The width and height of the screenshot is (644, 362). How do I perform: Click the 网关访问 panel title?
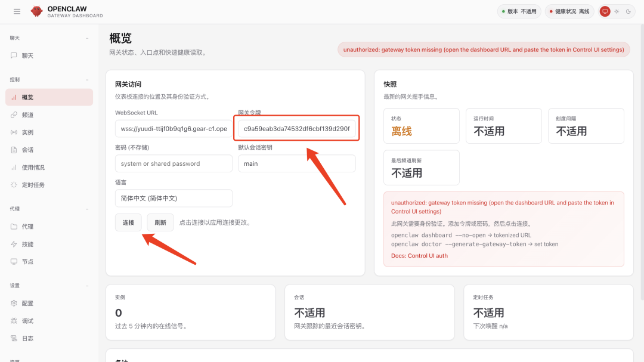pyautogui.click(x=128, y=84)
